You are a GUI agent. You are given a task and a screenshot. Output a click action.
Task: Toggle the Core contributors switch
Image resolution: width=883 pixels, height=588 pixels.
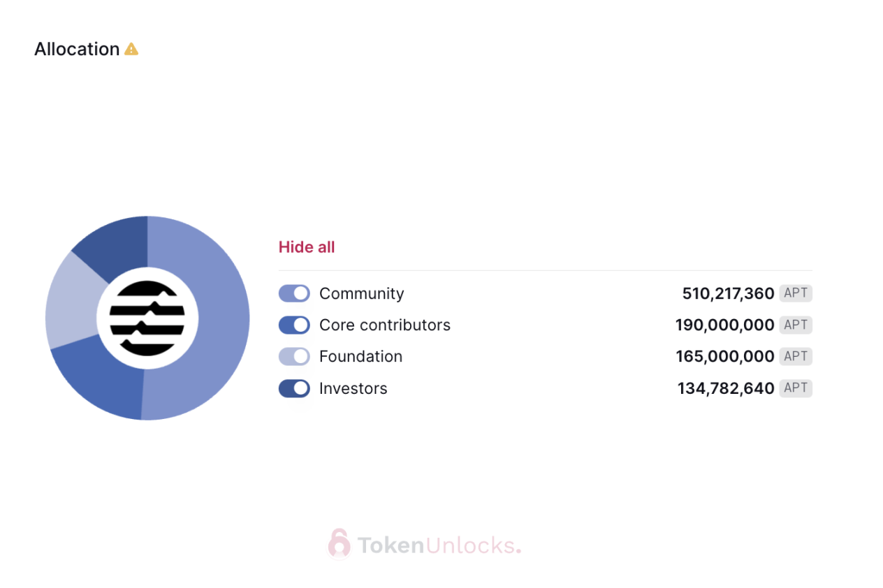point(294,325)
